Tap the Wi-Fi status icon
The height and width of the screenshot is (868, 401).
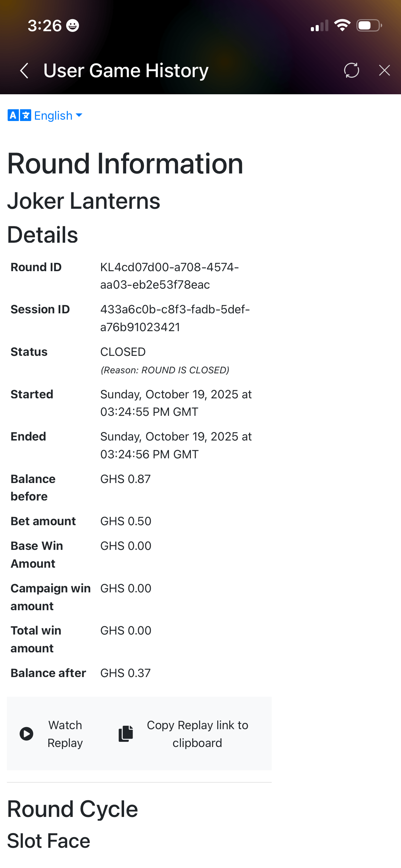(342, 25)
